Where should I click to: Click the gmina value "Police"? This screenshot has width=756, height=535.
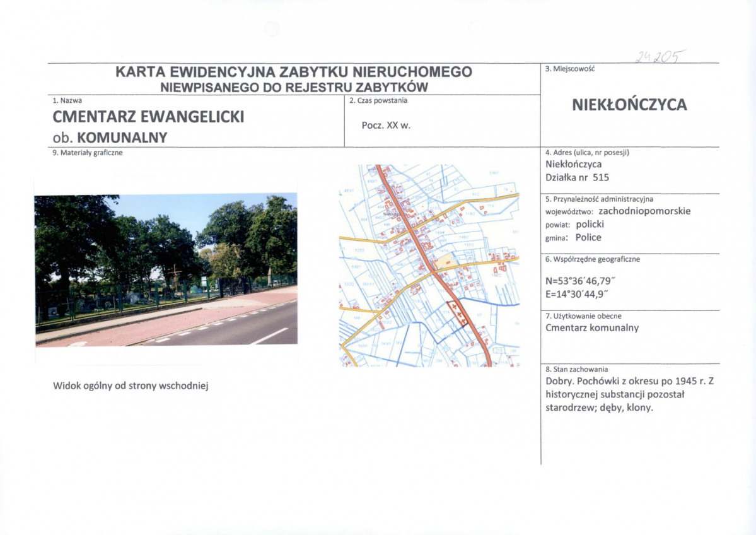(x=588, y=237)
